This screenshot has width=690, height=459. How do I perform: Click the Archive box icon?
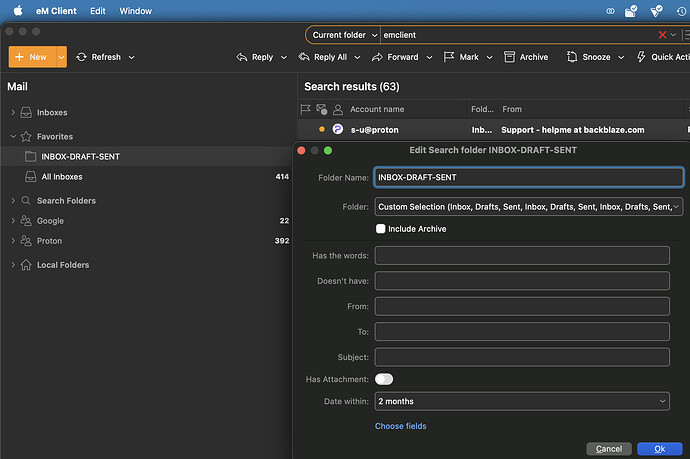click(x=509, y=57)
